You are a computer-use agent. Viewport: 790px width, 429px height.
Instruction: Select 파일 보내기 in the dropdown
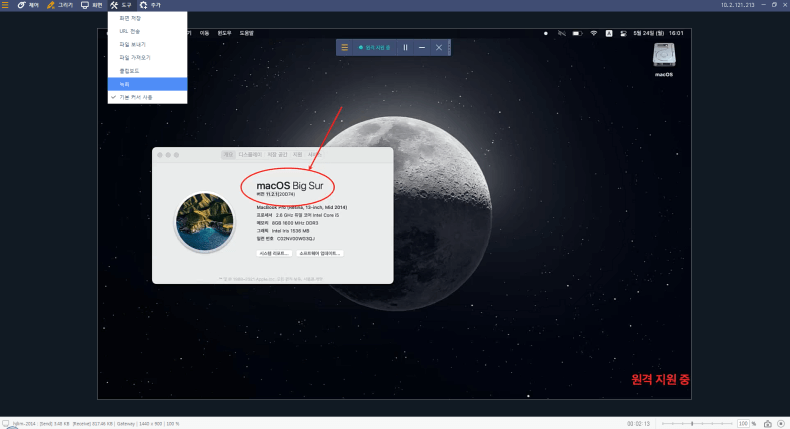(147, 44)
